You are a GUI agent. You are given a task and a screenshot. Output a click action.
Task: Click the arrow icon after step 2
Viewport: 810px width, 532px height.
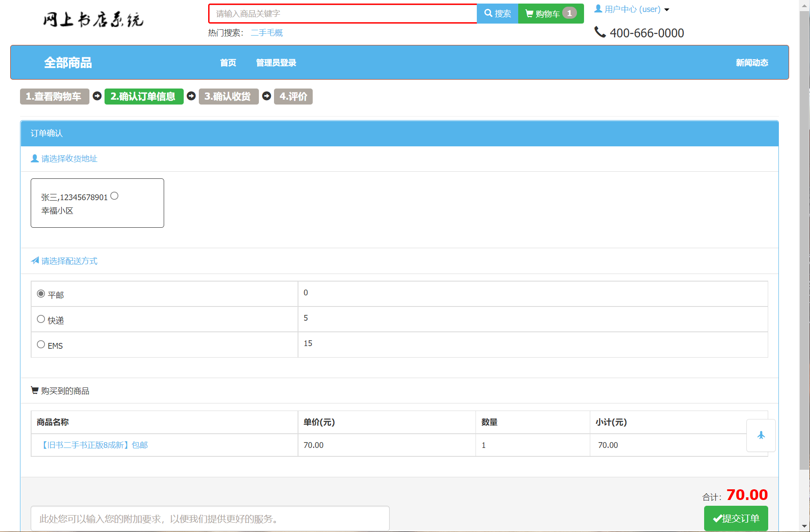pyautogui.click(x=191, y=96)
